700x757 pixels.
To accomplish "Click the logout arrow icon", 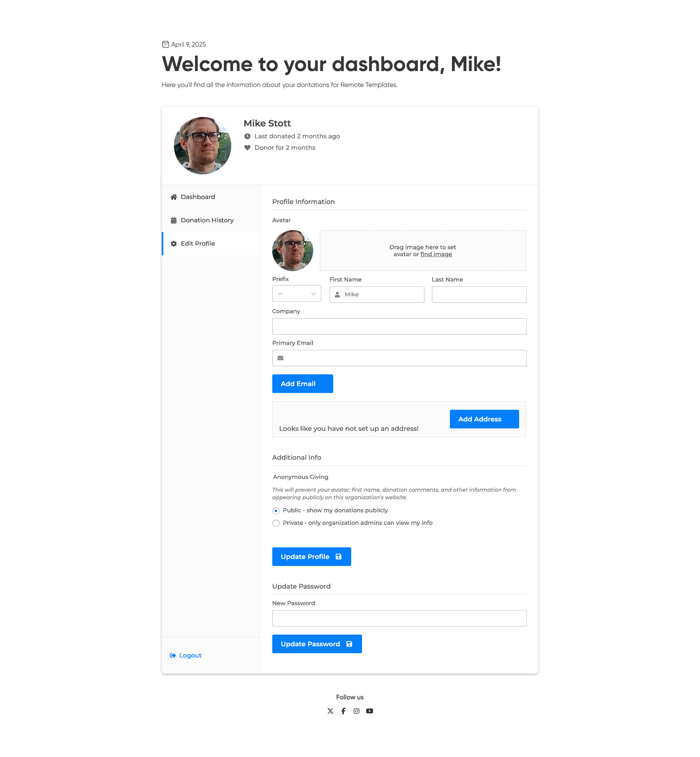I will pyautogui.click(x=173, y=656).
